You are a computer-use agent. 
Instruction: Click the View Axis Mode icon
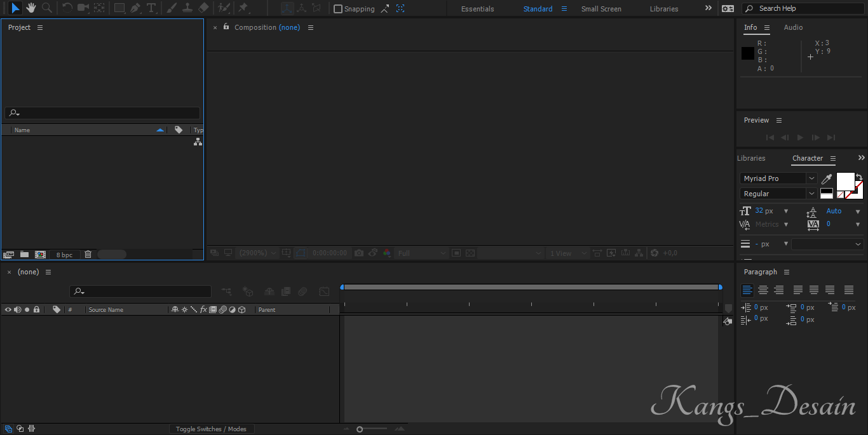(x=316, y=8)
